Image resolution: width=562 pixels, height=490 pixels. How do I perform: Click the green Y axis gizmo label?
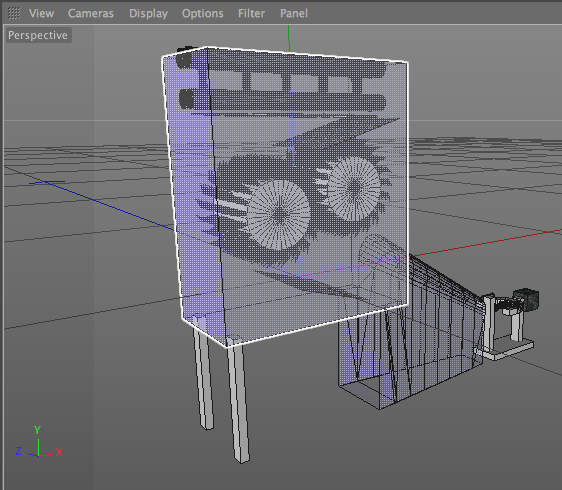point(37,429)
